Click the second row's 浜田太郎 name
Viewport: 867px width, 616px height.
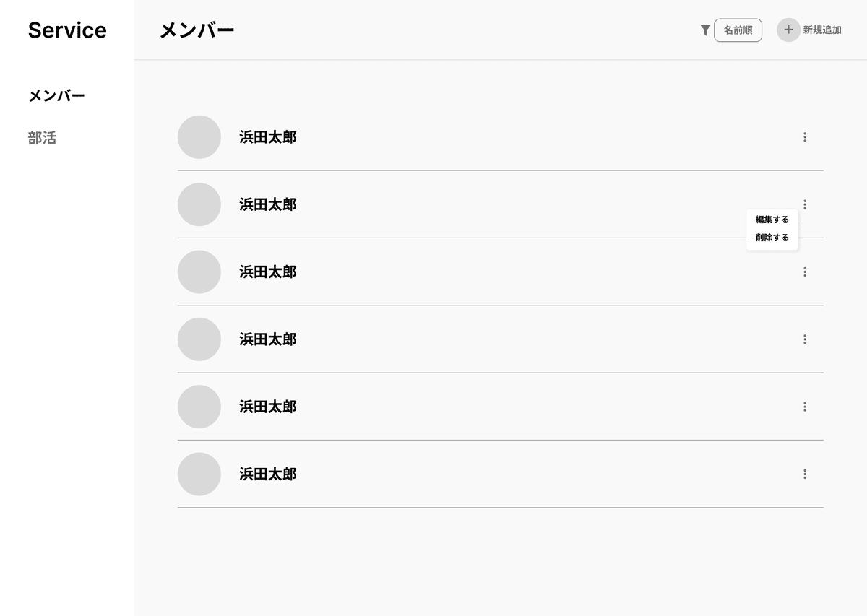268,204
